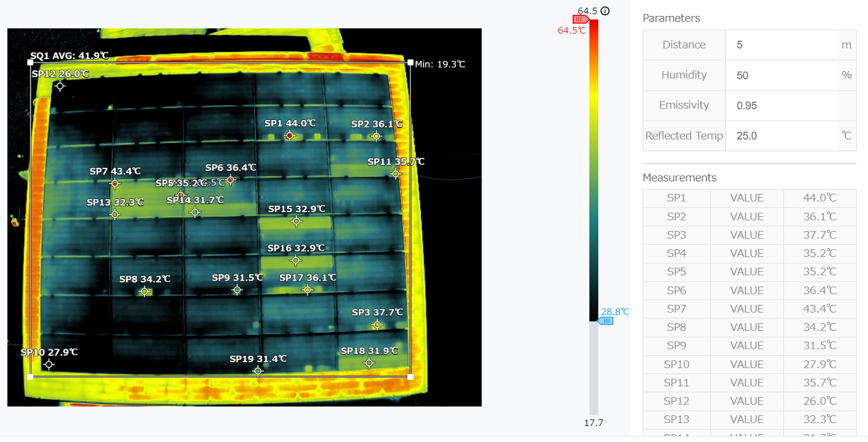The width and height of the screenshot is (868, 442).
Task: Click the info icon beside 64.5
Action: point(605,11)
